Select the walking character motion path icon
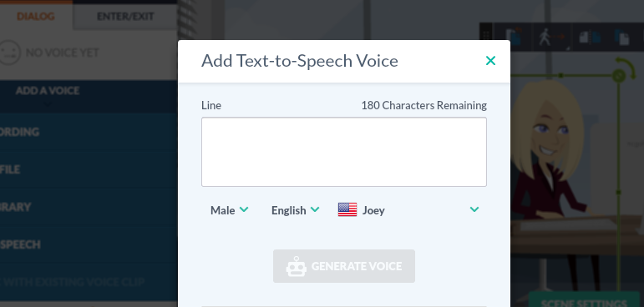Image resolution: width=644 pixels, height=307 pixels. pyautogui.click(x=550, y=38)
